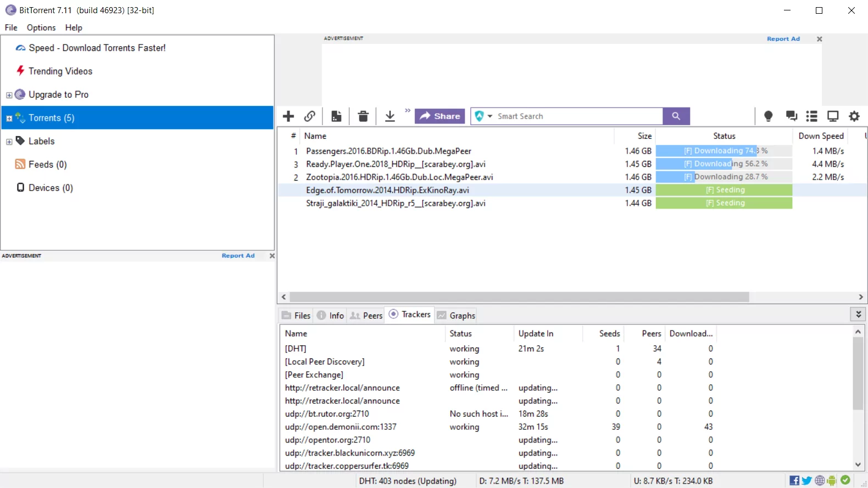Select Straji_galaktiki_2014 torrent row
This screenshot has height=488, width=868.
click(x=571, y=203)
